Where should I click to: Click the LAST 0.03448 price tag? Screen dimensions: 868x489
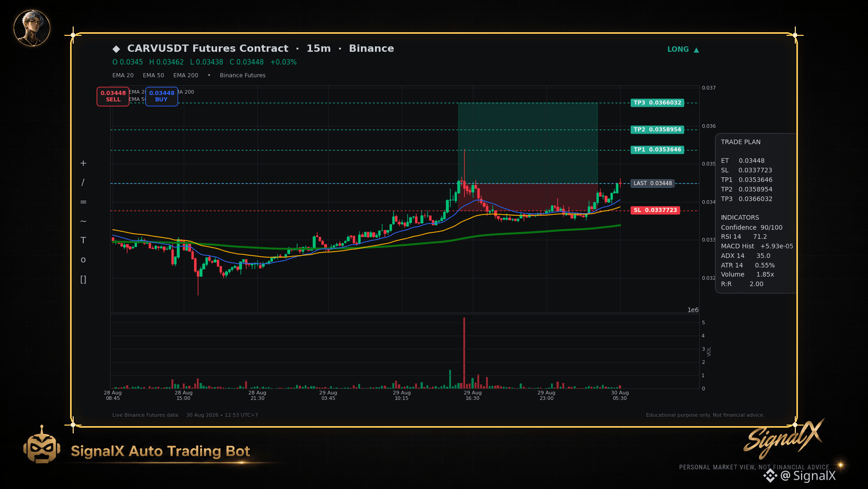[x=653, y=183]
